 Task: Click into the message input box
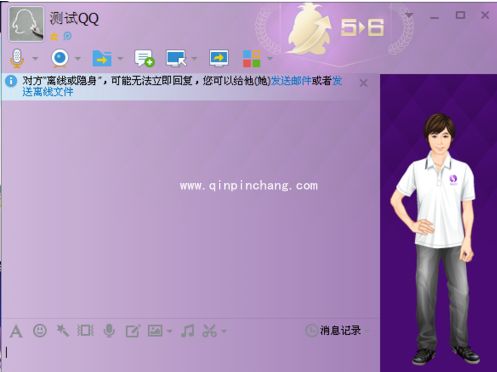coord(190,356)
